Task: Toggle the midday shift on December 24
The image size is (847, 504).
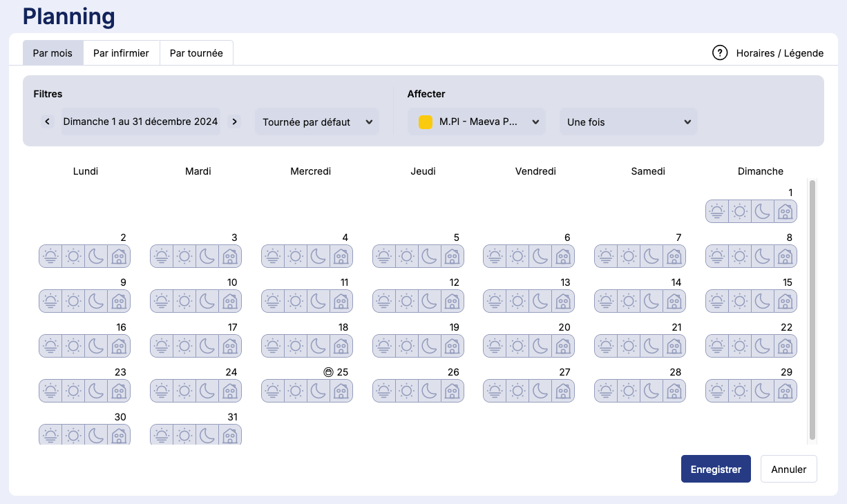Action: [184, 391]
